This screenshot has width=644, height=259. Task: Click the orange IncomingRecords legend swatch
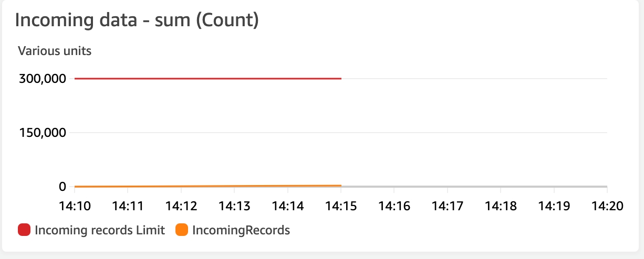click(182, 230)
